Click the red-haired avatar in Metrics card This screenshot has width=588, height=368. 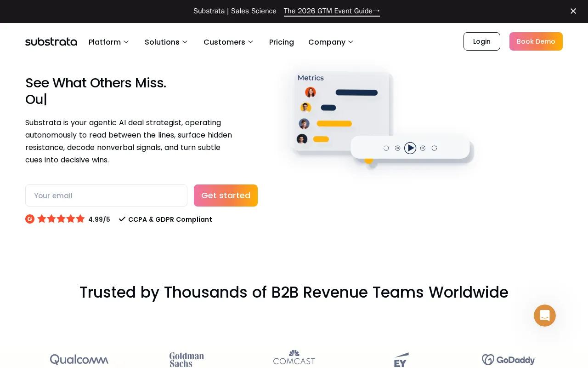pyautogui.click(x=311, y=92)
